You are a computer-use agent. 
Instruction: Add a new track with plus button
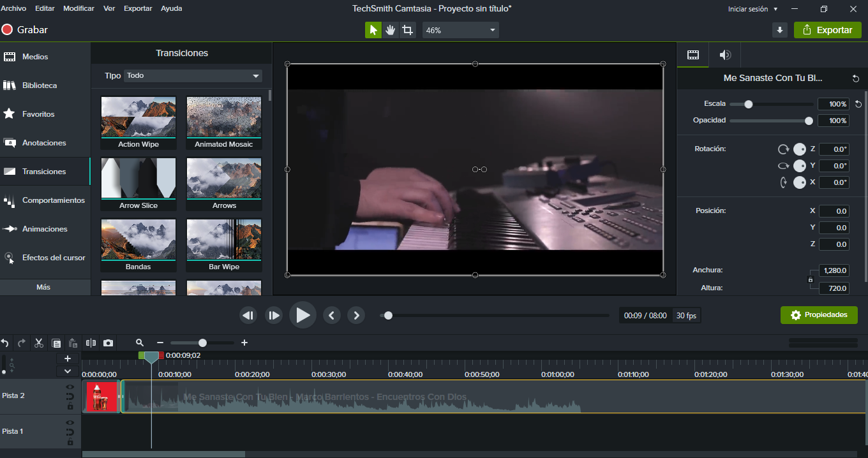click(68, 358)
